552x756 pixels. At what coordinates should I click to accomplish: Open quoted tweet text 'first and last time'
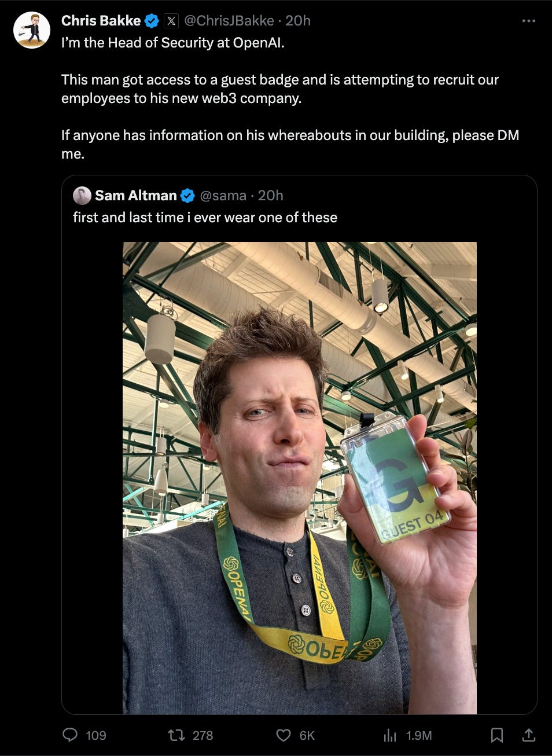coord(205,218)
